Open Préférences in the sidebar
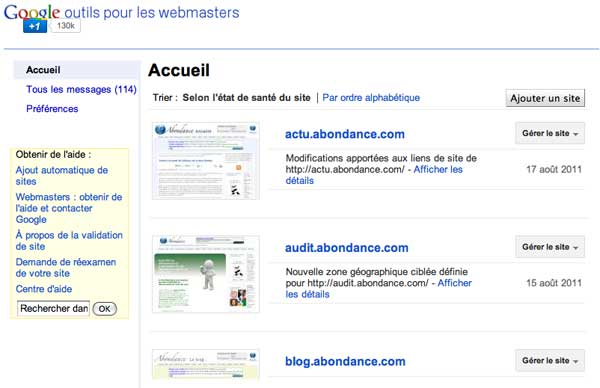Image resolution: width=600 pixels, height=388 pixels. 52,109
